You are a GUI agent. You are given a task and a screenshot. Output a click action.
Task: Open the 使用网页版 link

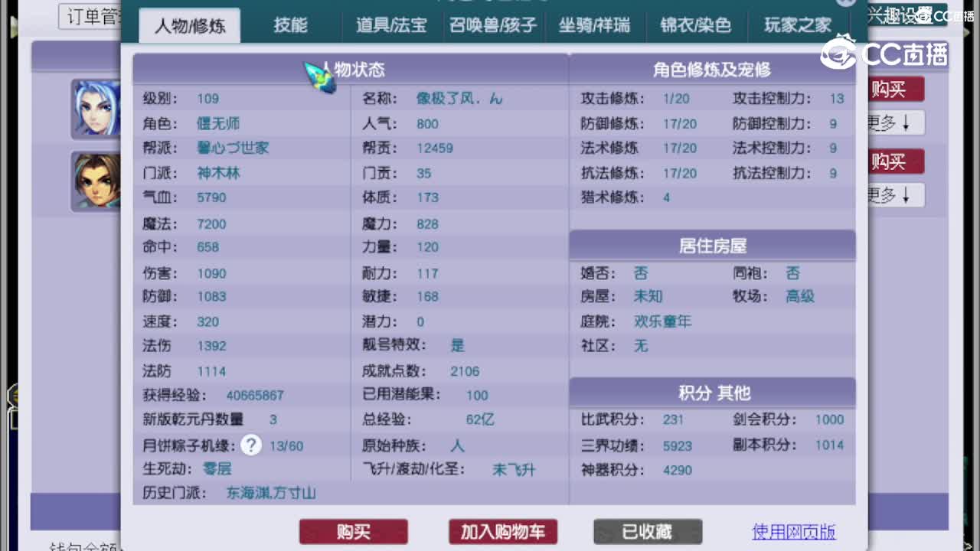(793, 531)
